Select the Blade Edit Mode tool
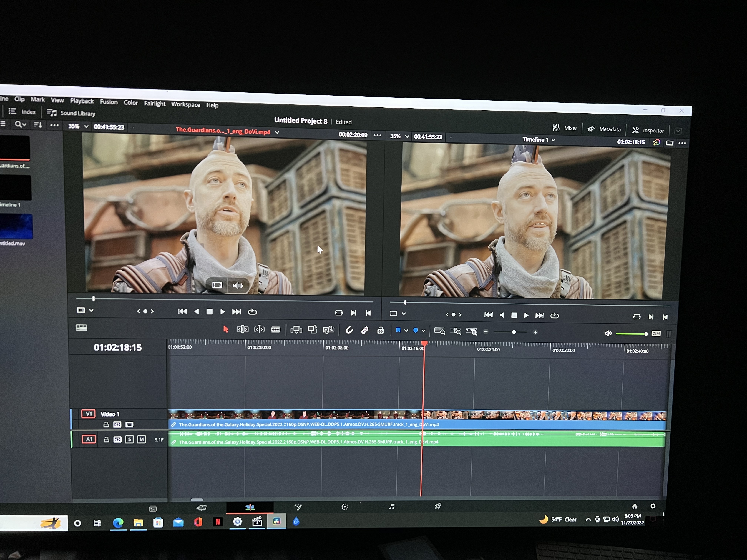 [x=275, y=330]
